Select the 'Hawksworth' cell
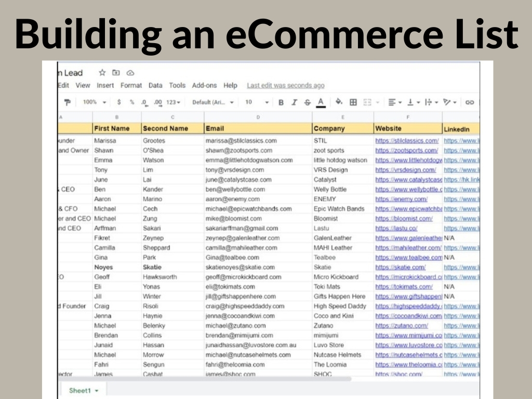This screenshot has width=532, height=399. (x=172, y=277)
